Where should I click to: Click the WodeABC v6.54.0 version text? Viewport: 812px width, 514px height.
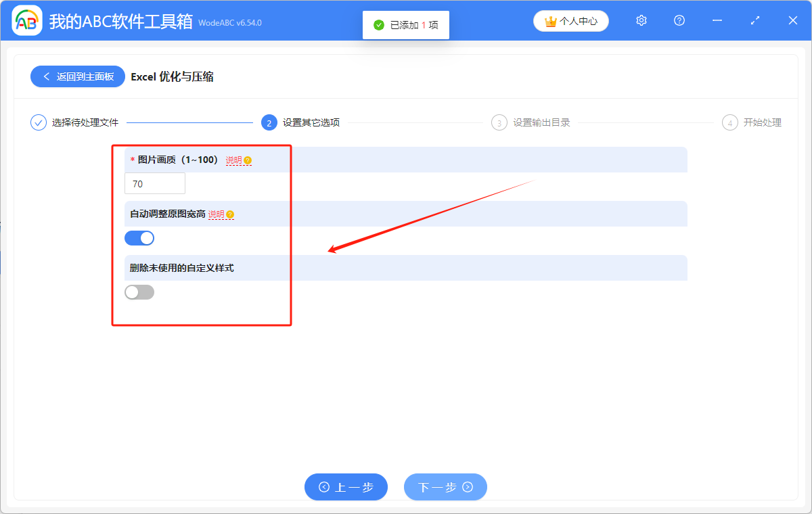point(230,23)
